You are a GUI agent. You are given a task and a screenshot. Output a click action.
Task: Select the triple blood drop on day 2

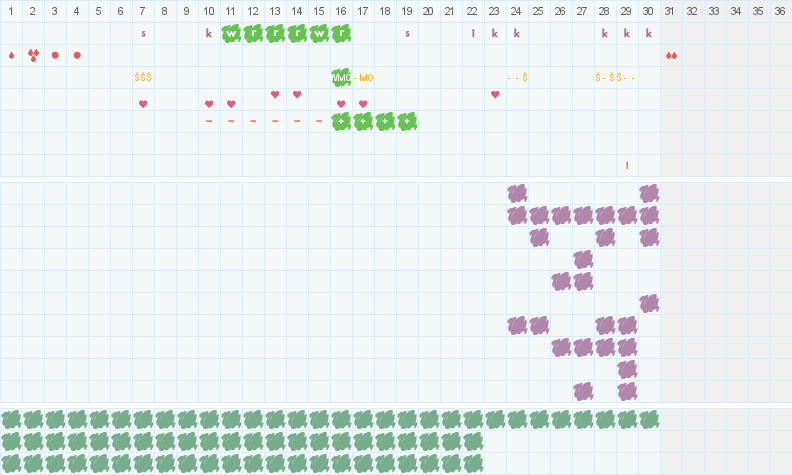(x=33, y=55)
